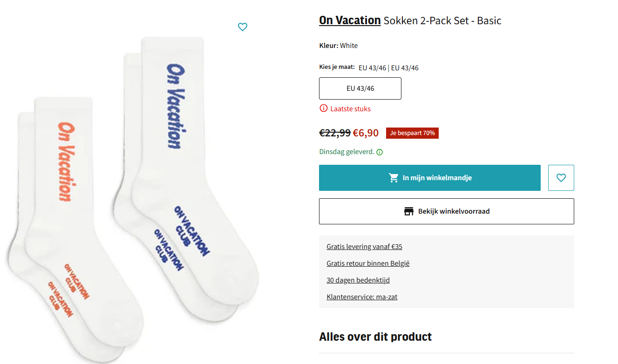Expand the Alles over dit product section

click(375, 336)
